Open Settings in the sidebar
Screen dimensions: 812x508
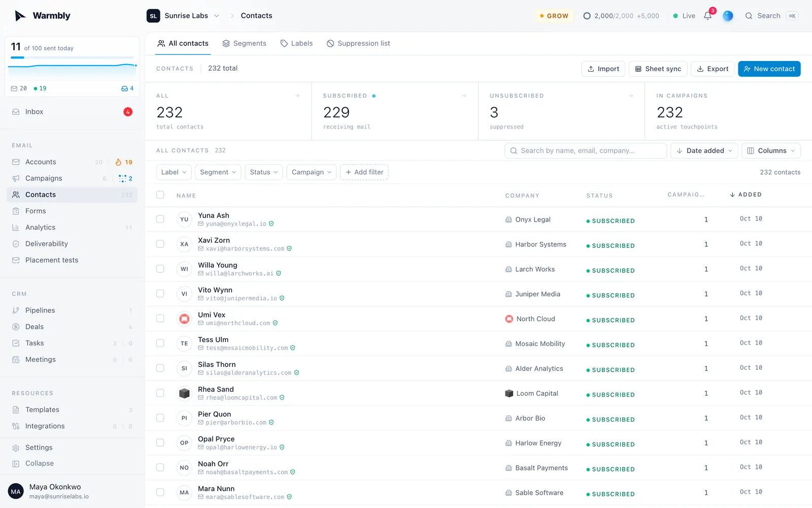(x=72, y=448)
